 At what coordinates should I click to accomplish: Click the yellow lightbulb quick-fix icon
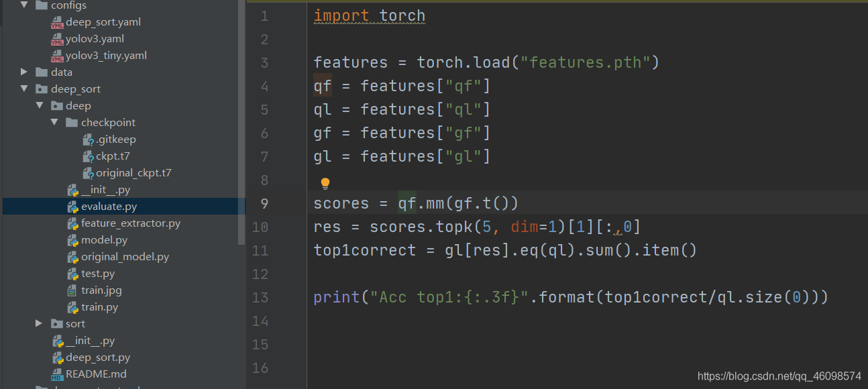click(325, 183)
